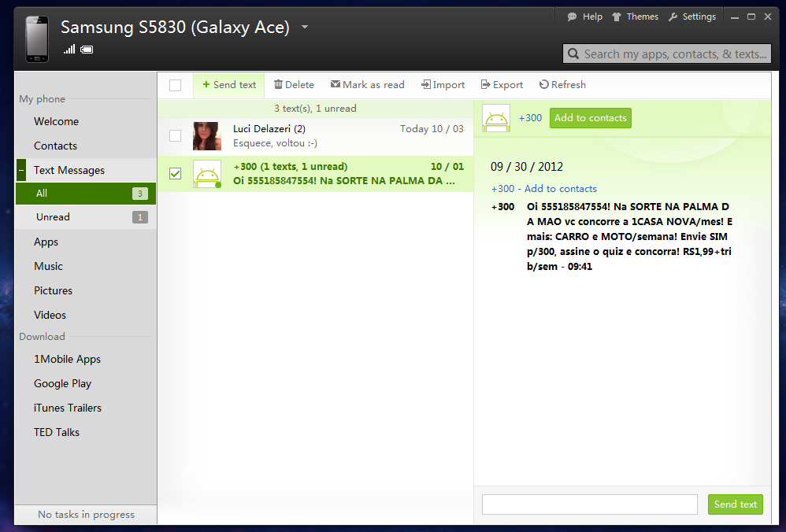The image size is (786, 532).
Task: Select Text Messages in the sidebar
Action: pyautogui.click(x=69, y=170)
